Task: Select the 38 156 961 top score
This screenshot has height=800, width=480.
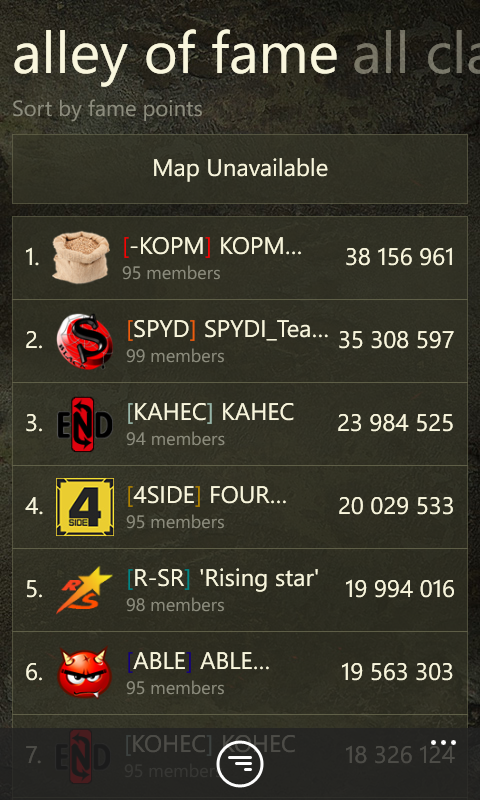Action: (399, 257)
